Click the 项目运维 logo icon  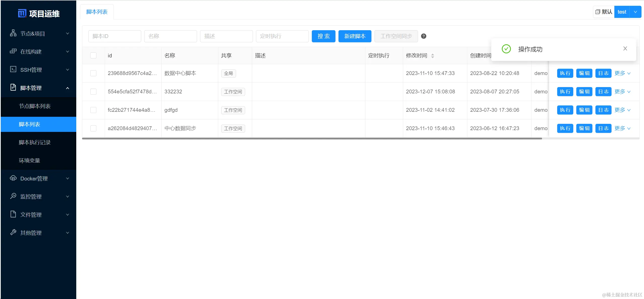click(x=22, y=13)
